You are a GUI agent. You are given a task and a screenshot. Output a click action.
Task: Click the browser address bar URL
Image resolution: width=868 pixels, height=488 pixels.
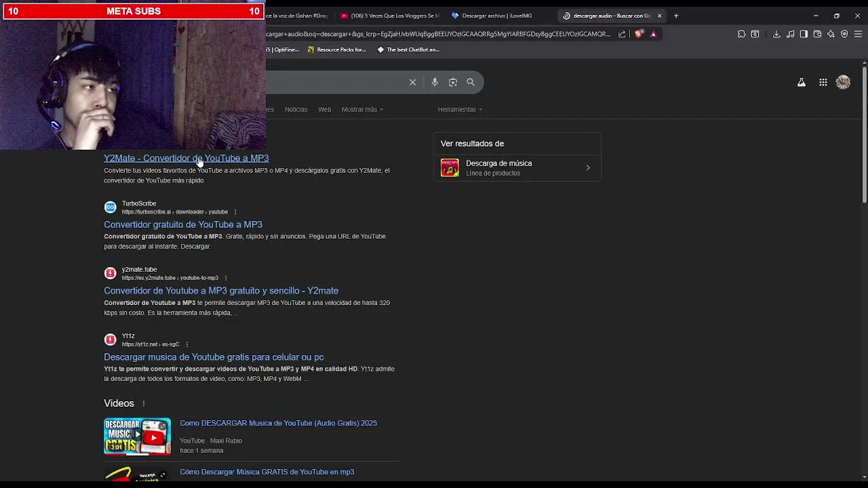tap(438, 34)
